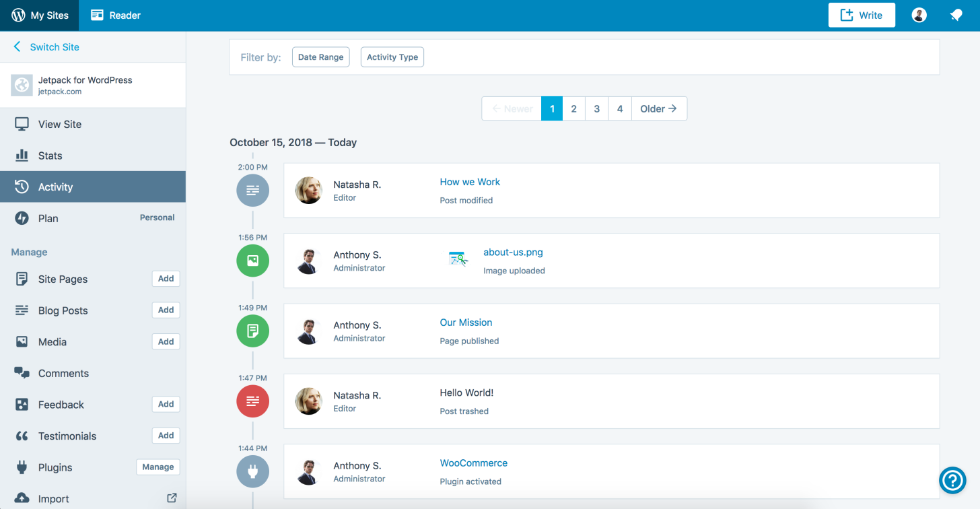Open the about-us.png upload entry

click(x=513, y=252)
